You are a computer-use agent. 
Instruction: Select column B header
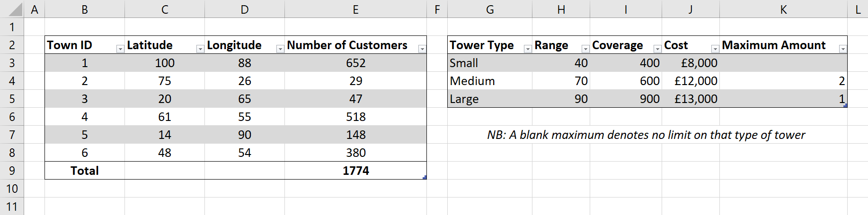pos(85,9)
